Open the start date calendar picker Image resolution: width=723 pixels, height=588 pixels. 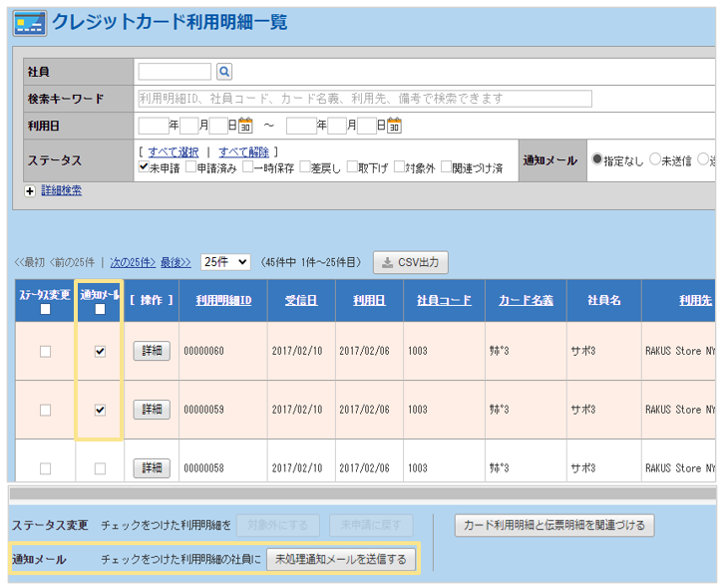(x=245, y=126)
